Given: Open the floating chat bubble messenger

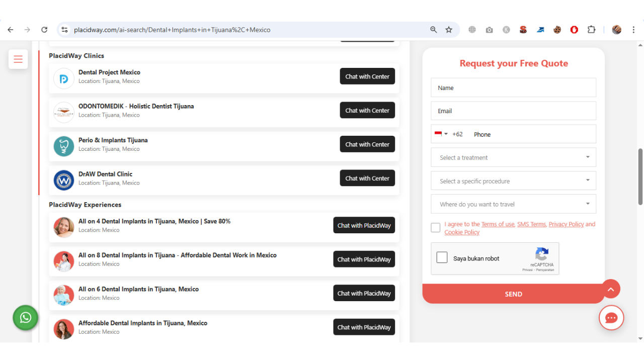Looking at the screenshot, I should [611, 318].
